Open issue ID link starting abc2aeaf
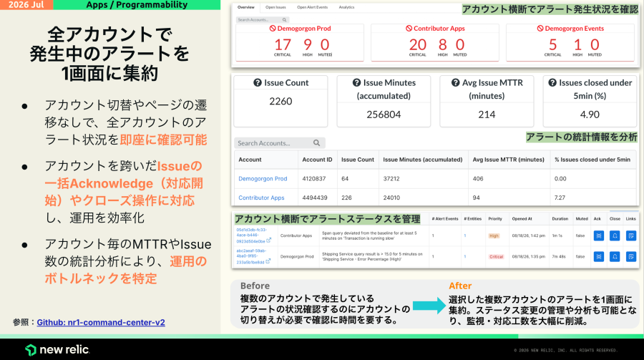Screen dimensions: 644x360 tap(251, 256)
